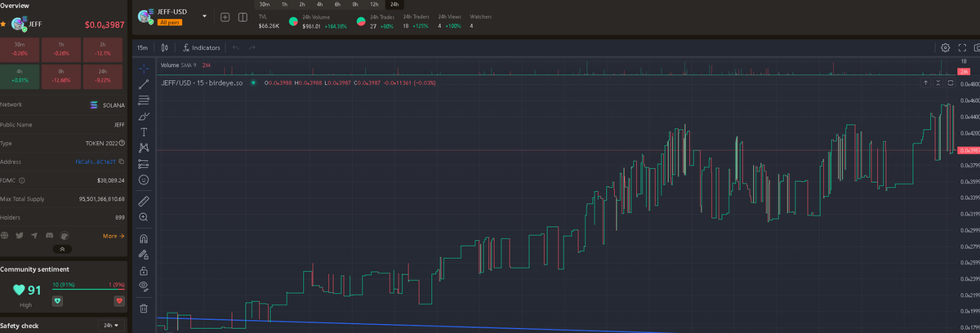Collapse the main chart pane

pos(938,82)
